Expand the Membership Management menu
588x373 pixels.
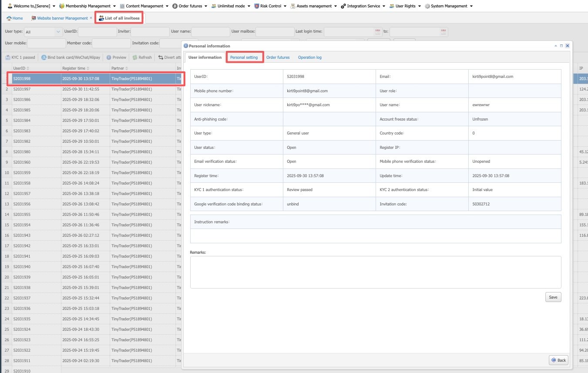pyautogui.click(x=87, y=6)
